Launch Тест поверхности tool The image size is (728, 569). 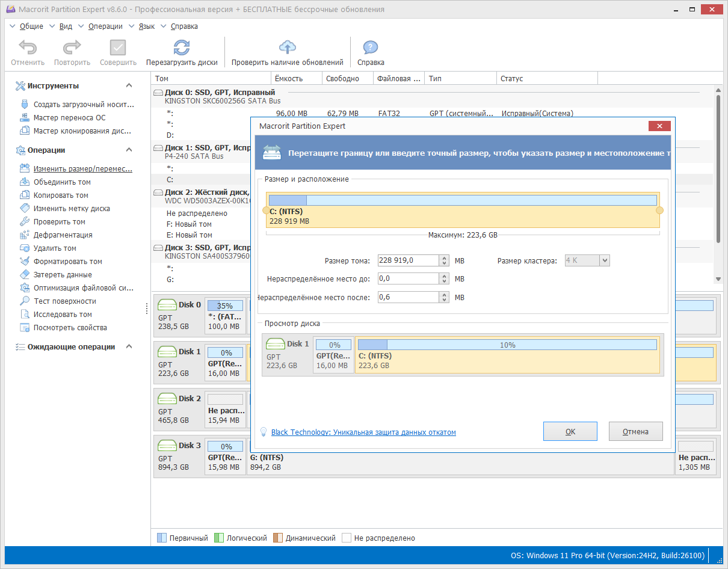65,301
